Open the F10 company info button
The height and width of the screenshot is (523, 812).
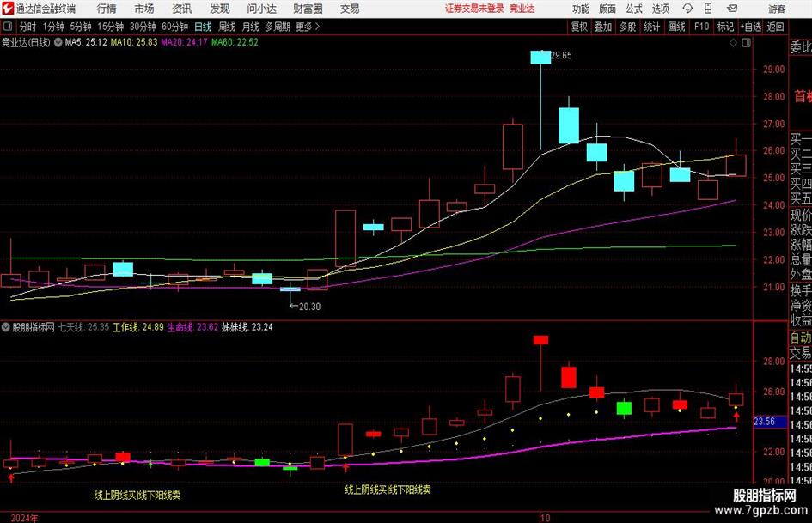[701, 27]
